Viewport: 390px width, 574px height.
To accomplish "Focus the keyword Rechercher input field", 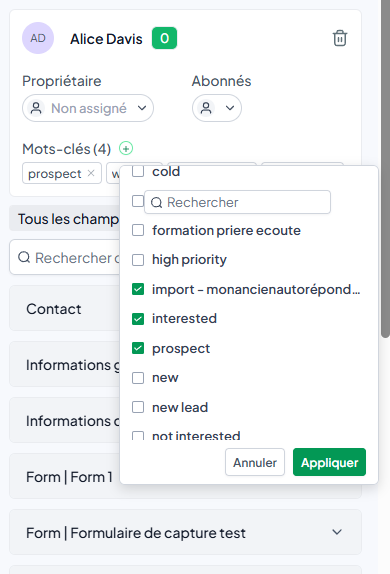I will click(238, 202).
